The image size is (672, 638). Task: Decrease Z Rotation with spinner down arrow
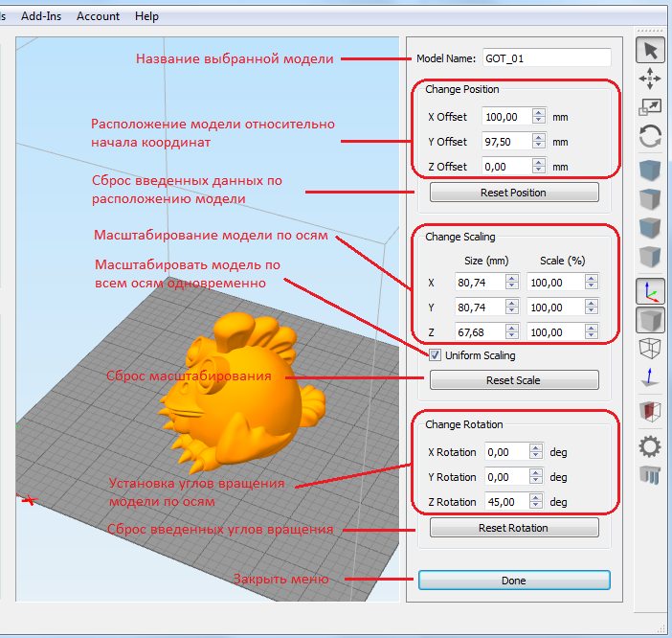536,506
